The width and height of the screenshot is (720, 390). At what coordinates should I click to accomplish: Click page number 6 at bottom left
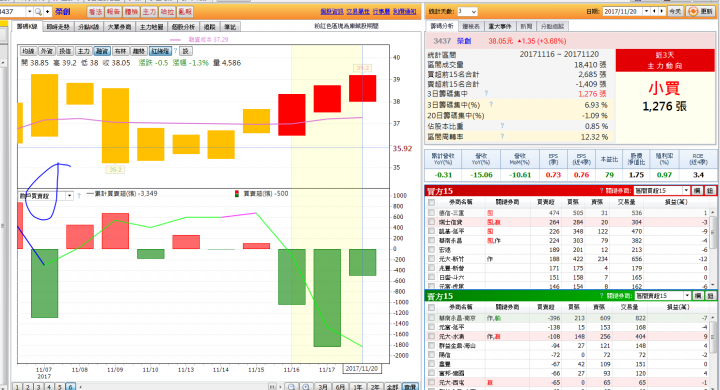click(x=70, y=387)
